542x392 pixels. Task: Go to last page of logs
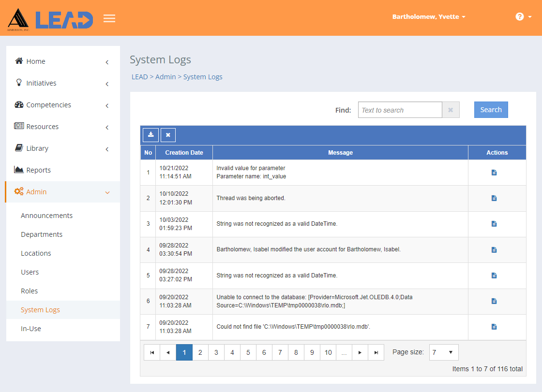point(376,352)
